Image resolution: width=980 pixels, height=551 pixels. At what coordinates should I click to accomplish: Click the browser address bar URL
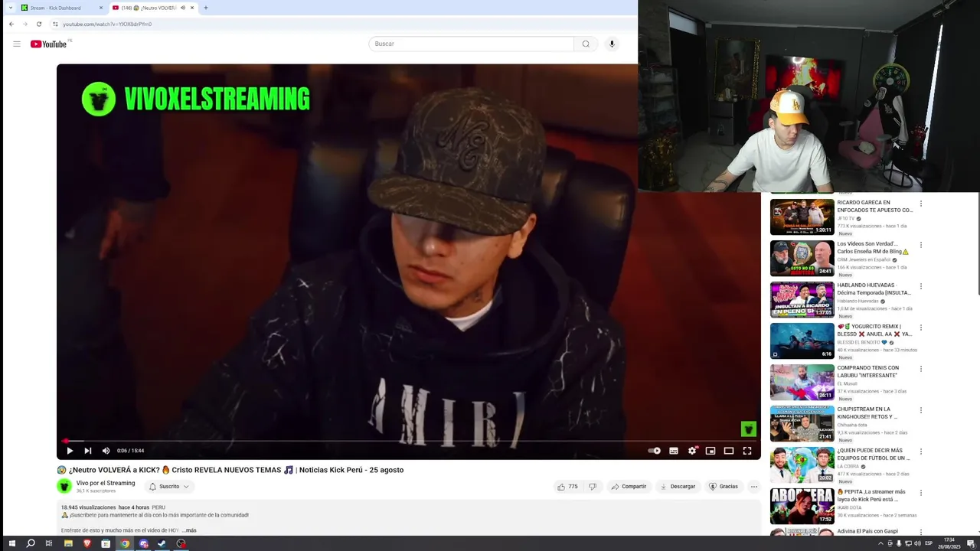(x=107, y=24)
